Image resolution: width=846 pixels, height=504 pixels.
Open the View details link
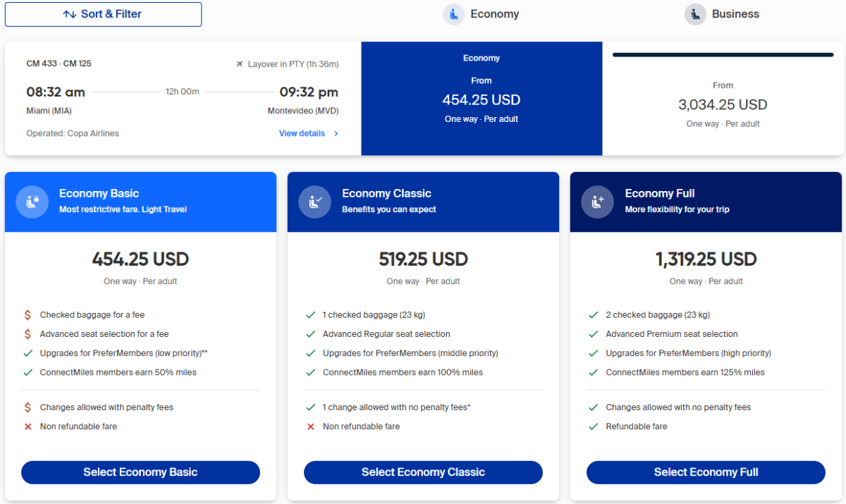tap(302, 133)
